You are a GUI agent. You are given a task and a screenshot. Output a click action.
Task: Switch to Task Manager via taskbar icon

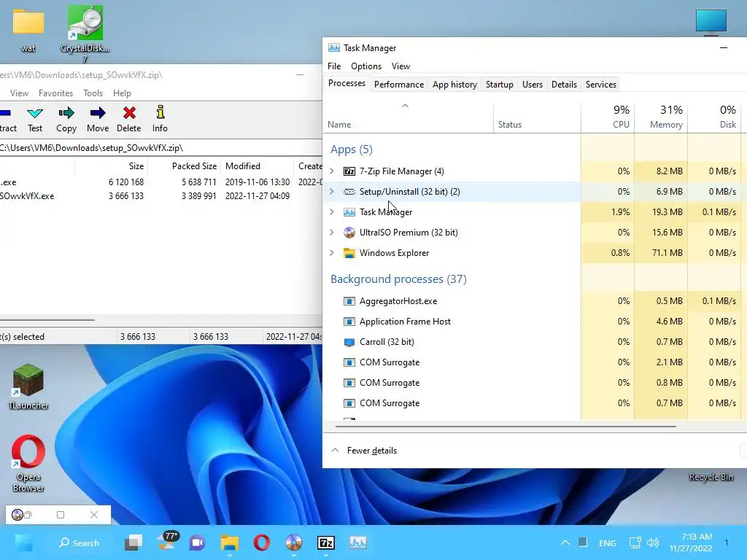coord(357,542)
